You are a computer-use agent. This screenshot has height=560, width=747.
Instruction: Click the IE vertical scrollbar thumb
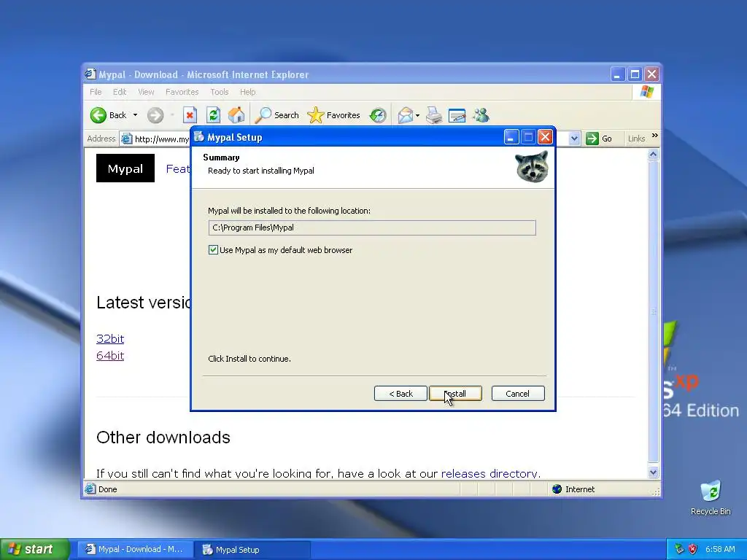click(653, 311)
